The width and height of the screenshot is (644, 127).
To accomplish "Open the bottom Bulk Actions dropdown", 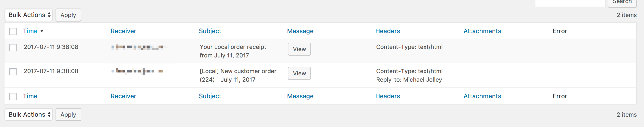I will tap(29, 114).
